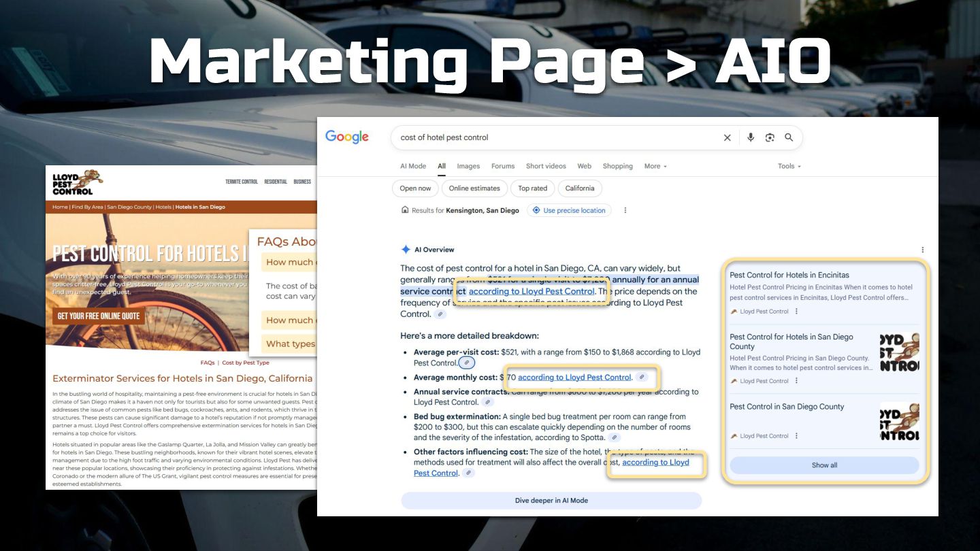Click Show all sources button
Screen dimensions: 980x551
tap(824, 465)
